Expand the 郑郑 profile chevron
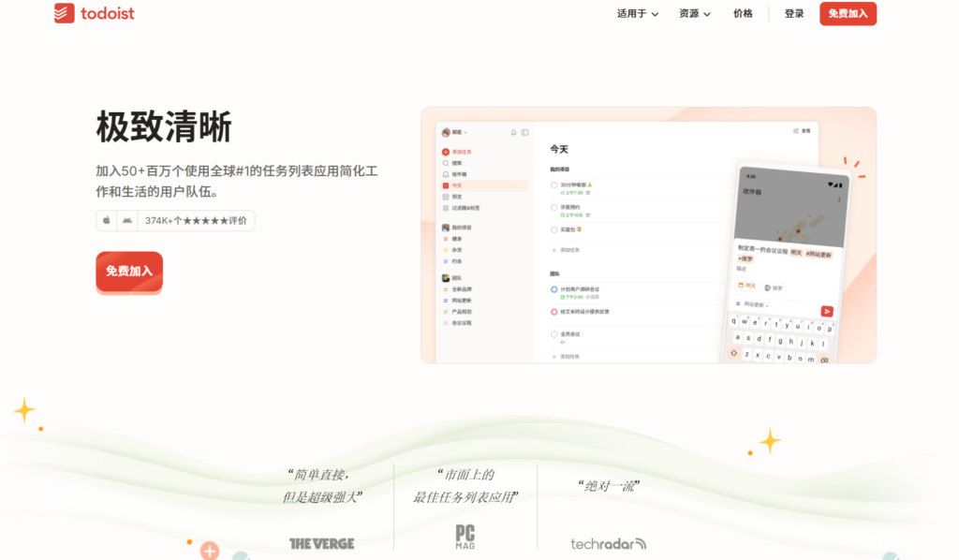 [466, 130]
